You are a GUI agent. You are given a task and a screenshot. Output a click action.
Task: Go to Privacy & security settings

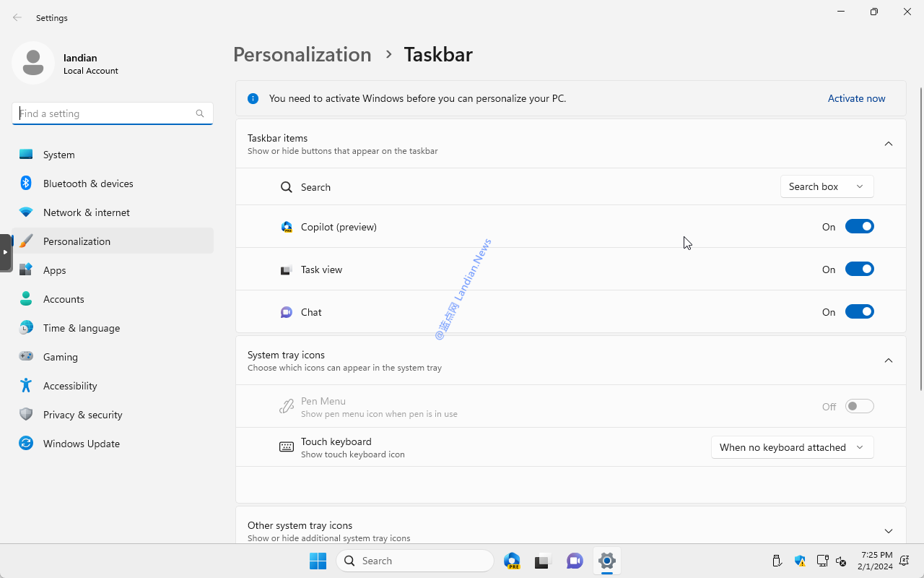pos(113,415)
